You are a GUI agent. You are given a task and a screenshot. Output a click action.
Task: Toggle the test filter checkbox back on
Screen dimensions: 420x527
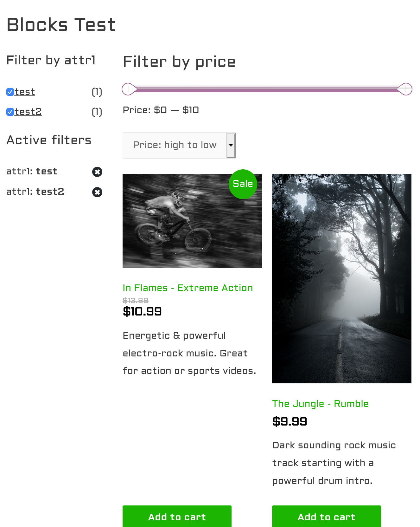click(x=10, y=92)
